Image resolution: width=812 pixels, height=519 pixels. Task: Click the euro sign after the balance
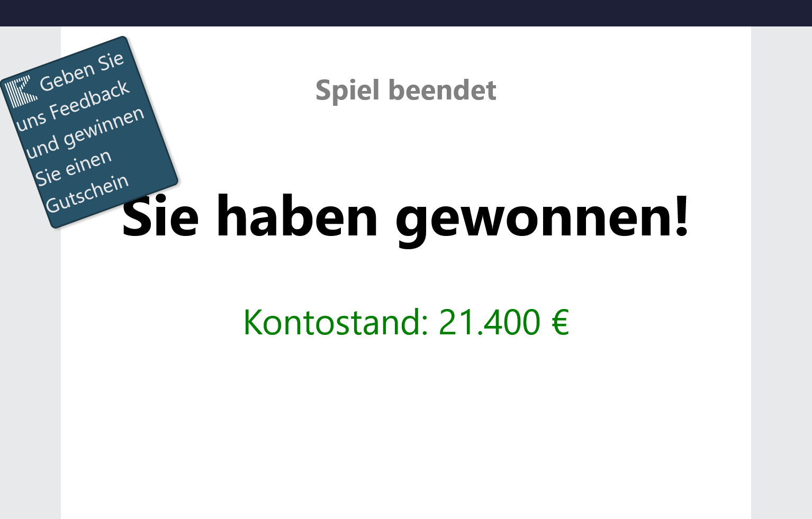click(x=561, y=322)
